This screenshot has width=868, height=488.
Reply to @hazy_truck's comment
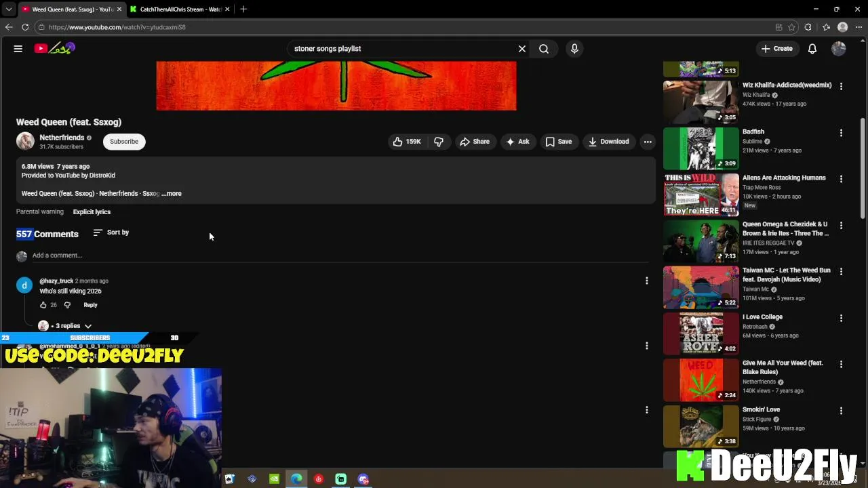point(90,305)
